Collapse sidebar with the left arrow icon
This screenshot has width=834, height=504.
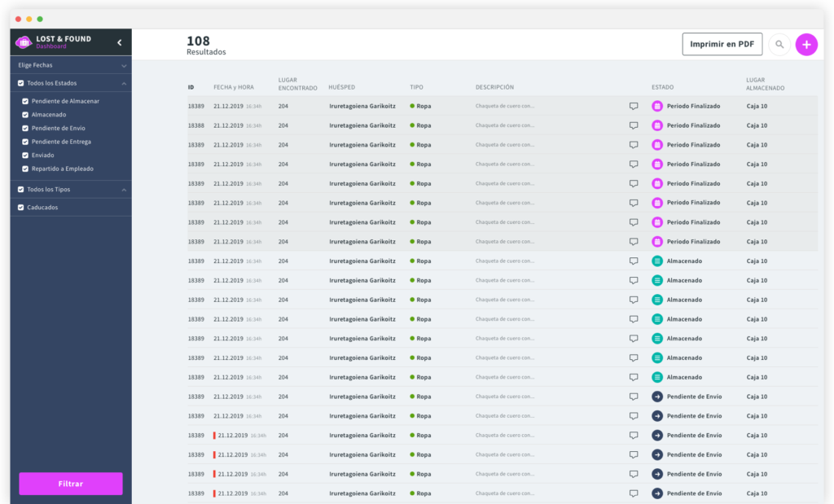(x=119, y=42)
